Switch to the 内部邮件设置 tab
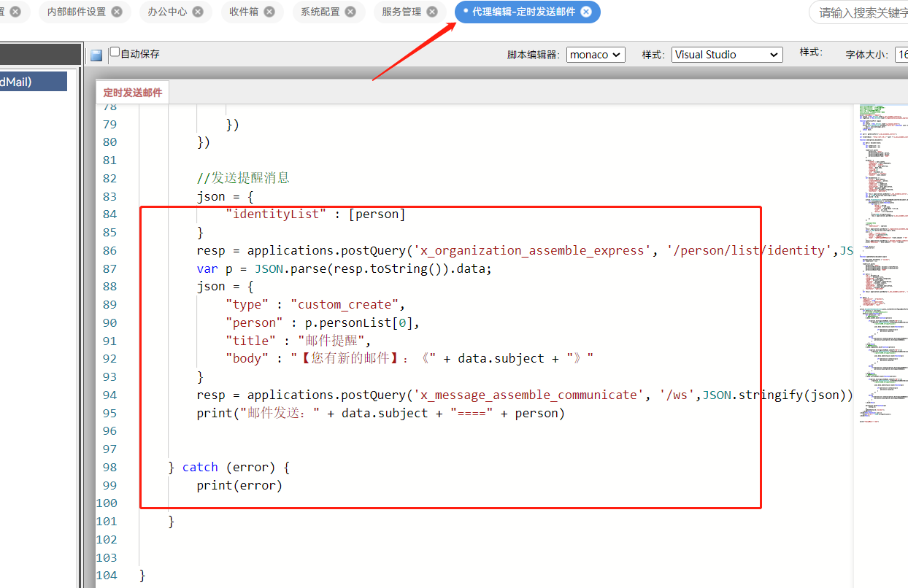 point(77,12)
